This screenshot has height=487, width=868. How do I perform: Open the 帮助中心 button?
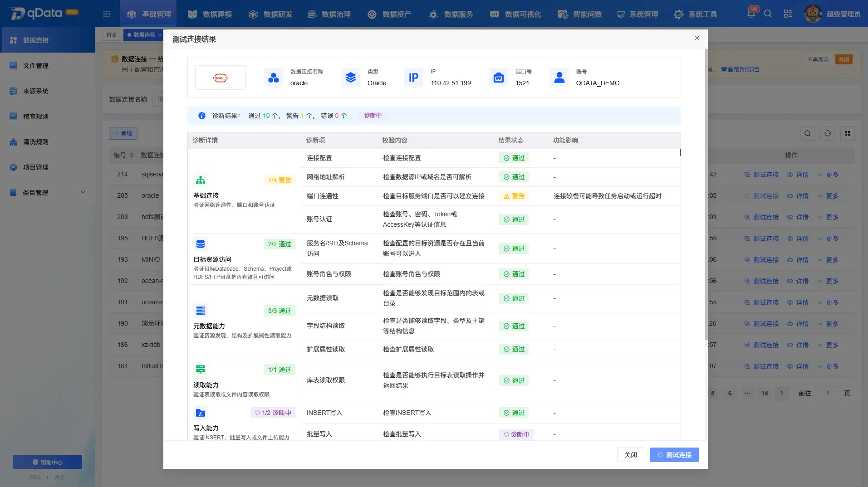pyautogui.click(x=47, y=462)
